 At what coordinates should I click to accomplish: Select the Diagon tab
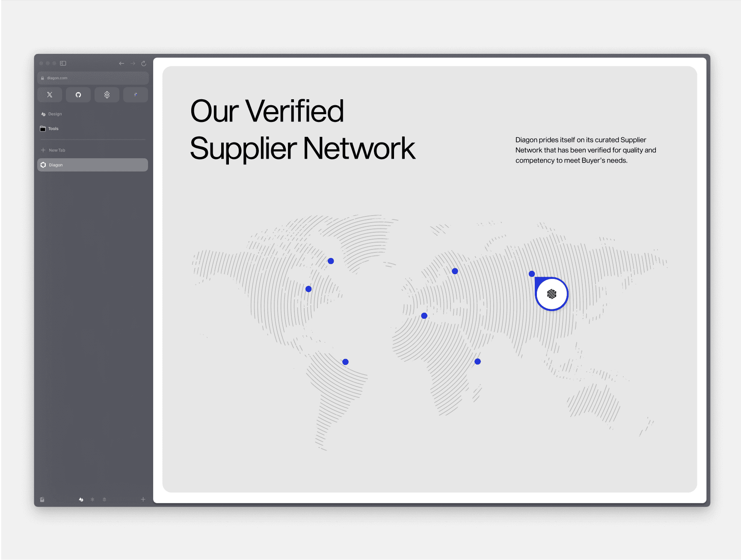point(92,165)
